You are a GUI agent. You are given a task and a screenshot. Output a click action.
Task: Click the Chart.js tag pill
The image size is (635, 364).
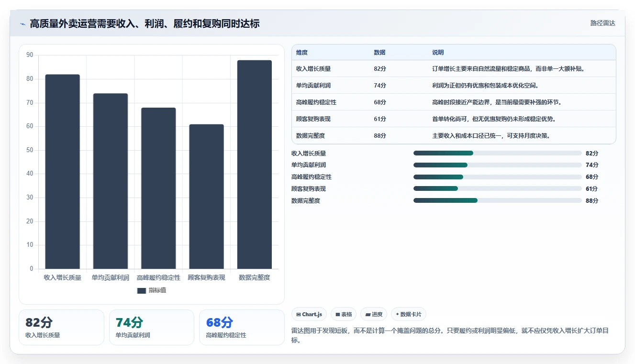point(309,314)
